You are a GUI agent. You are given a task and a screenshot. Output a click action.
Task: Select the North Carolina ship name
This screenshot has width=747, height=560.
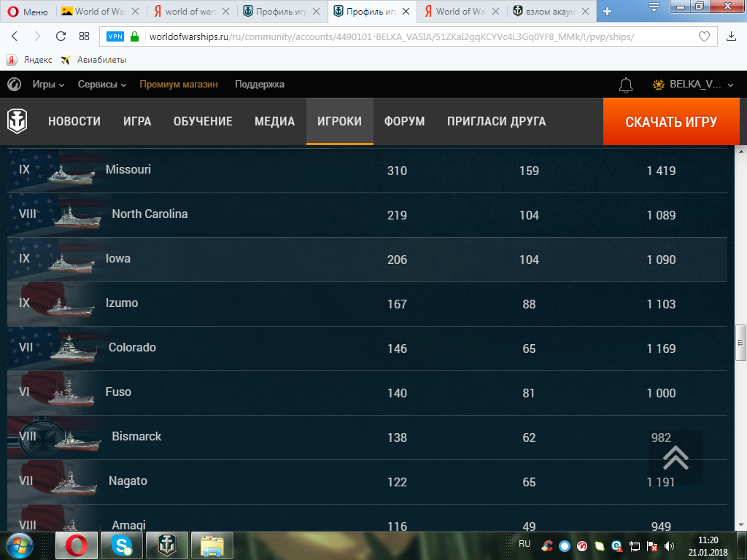coord(150,214)
